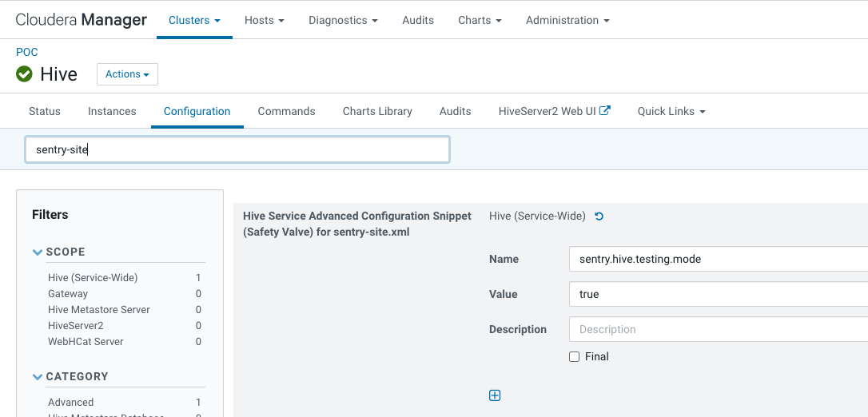Enable the Final checkbox
The image size is (868, 417).
(574, 357)
